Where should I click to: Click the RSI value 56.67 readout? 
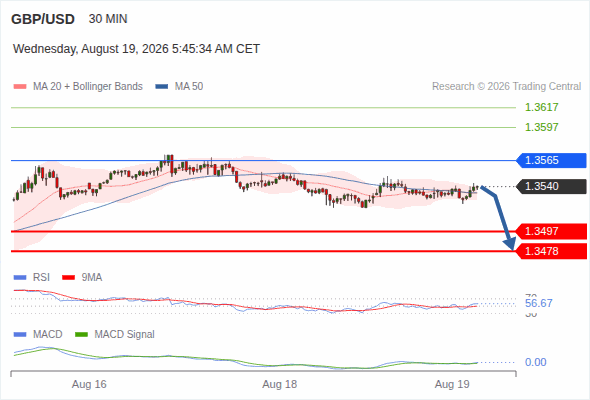point(538,303)
